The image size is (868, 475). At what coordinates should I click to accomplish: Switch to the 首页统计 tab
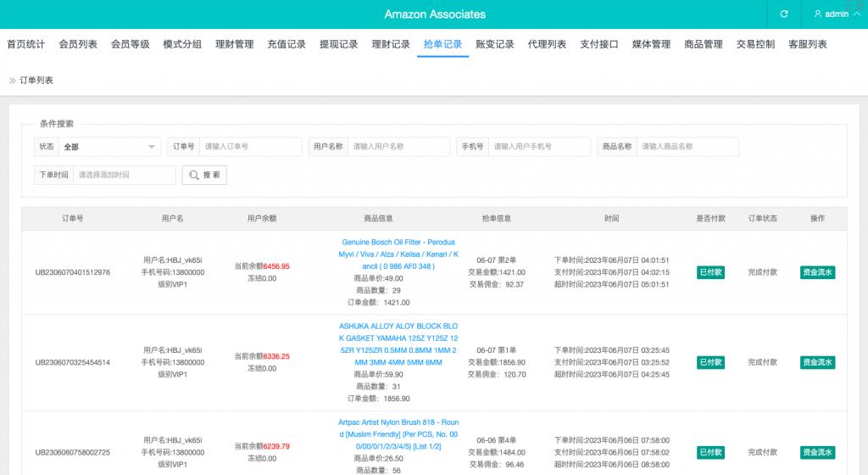tap(26, 44)
